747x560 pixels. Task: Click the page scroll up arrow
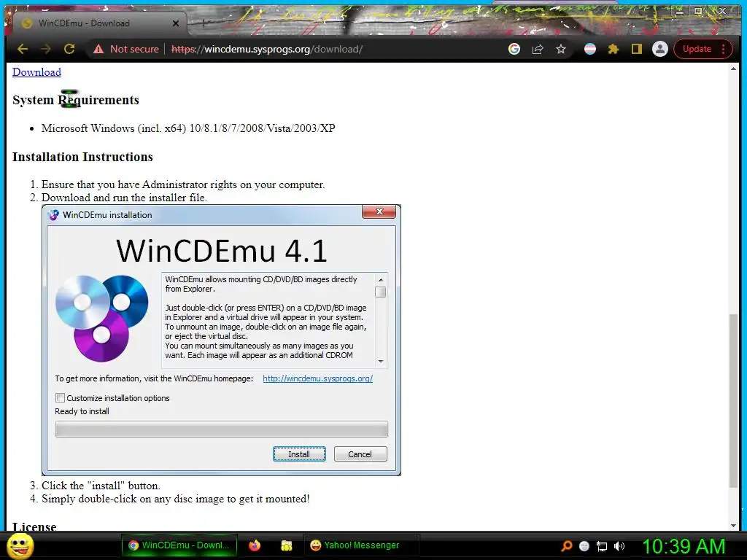coord(734,69)
